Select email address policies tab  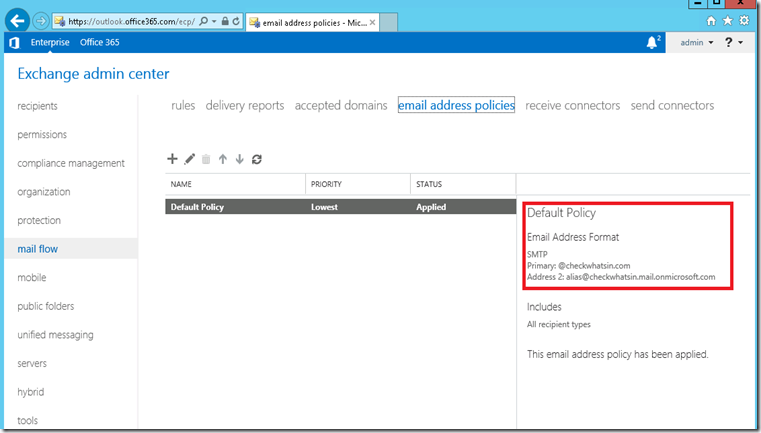pyautogui.click(x=456, y=105)
